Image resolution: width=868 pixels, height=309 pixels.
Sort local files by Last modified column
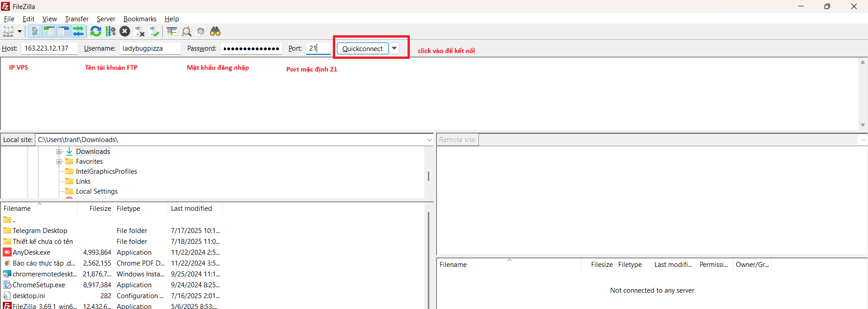195,209
